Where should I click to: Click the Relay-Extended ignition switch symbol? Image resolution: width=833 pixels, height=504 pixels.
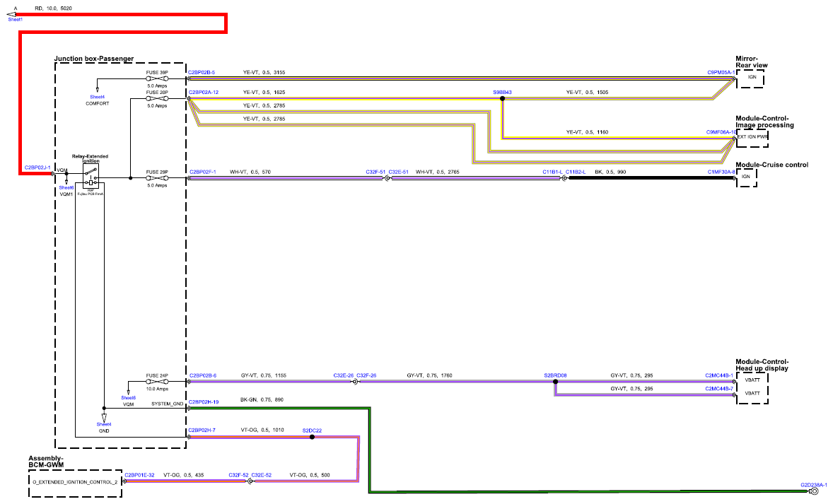pyautogui.click(x=91, y=177)
